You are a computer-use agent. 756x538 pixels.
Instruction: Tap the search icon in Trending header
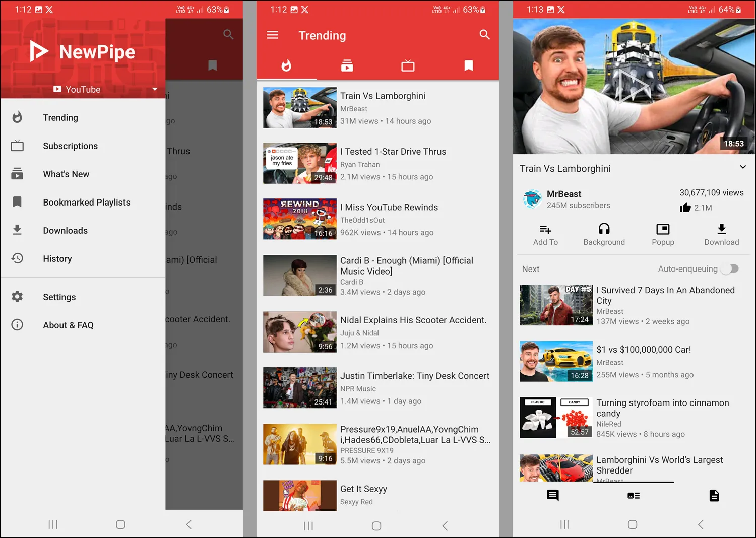click(x=484, y=35)
